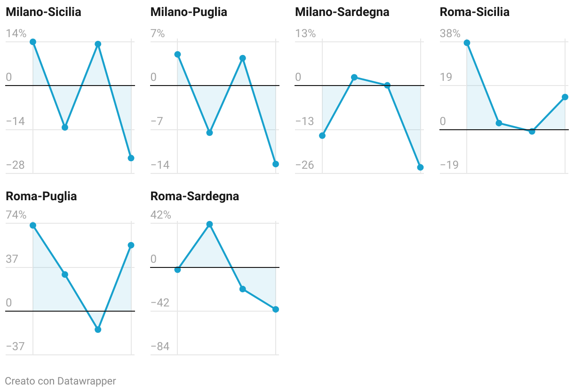Click first data point in Milano-Sicilia chart
Image resolution: width=574 pixels, height=392 pixels.
(x=33, y=42)
